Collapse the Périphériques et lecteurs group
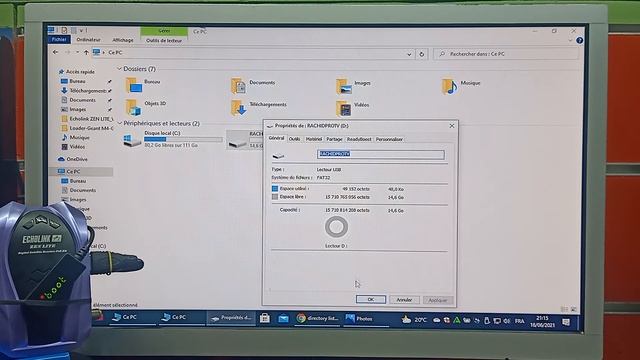640x360 pixels. pyautogui.click(x=120, y=123)
